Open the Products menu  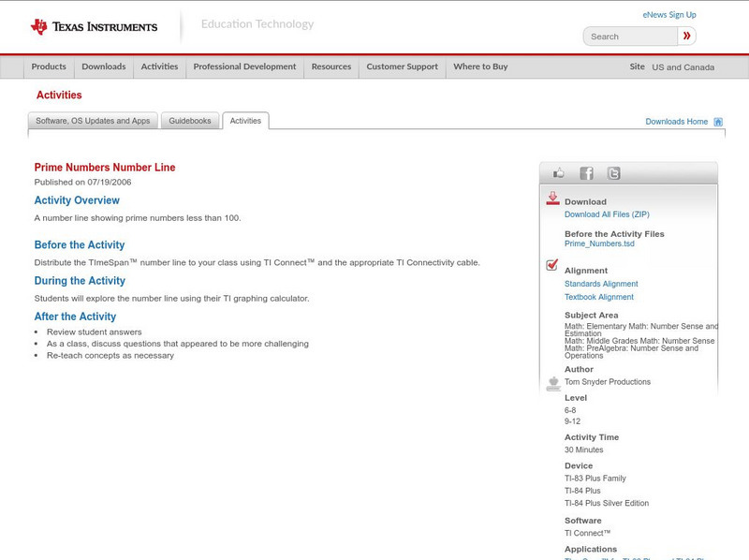(x=48, y=66)
